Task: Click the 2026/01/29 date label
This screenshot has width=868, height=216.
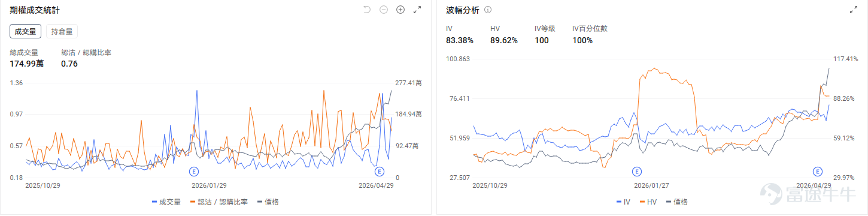Action: (210, 186)
